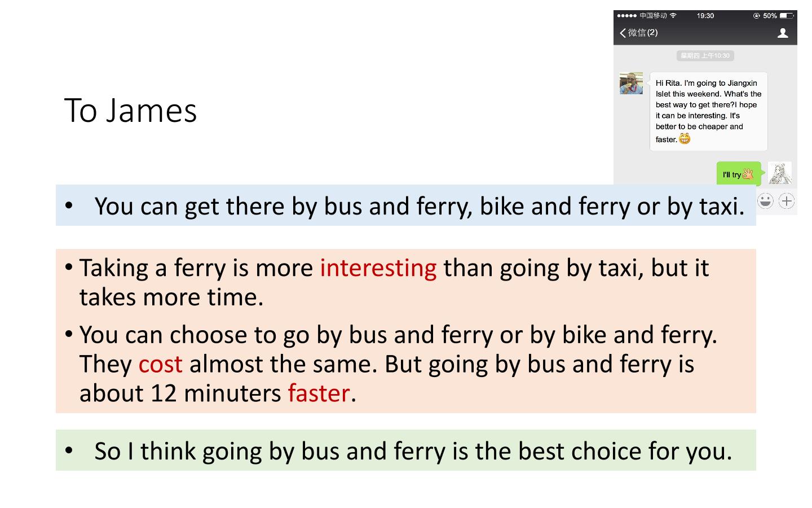Click the chat timestamp label
This screenshot has height=508, width=812.
tap(705, 55)
